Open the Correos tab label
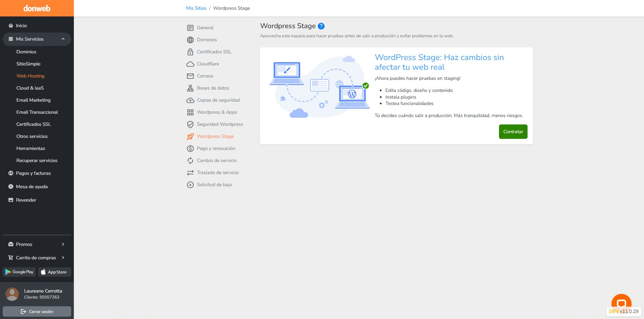Viewport: 644px width, 319px height. pyautogui.click(x=205, y=76)
